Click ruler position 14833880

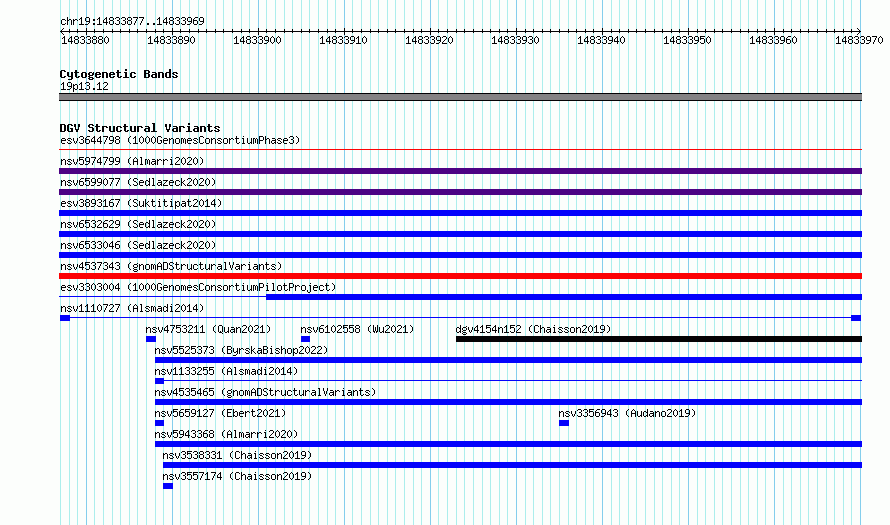(x=85, y=40)
